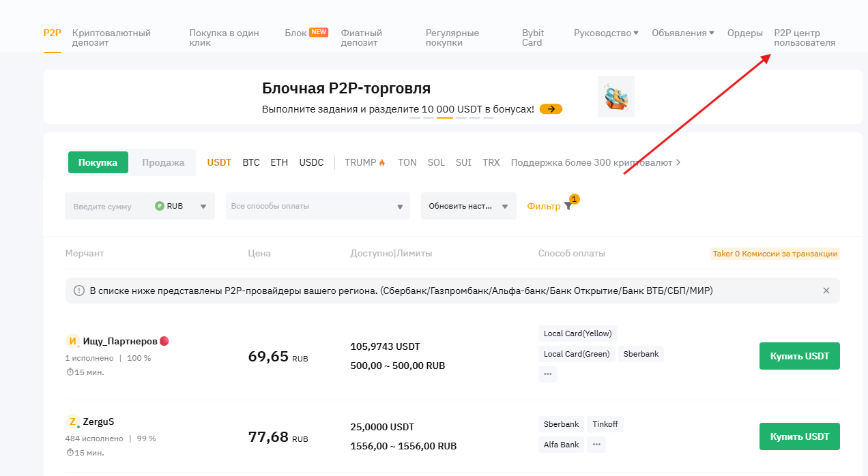This screenshot has width=868, height=476.
Task: Click the info icon in the notice bar
Action: tap(79, 291)
